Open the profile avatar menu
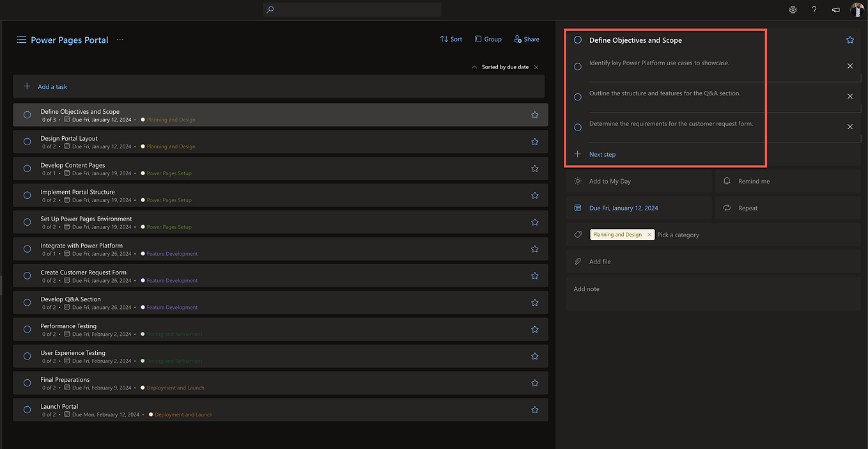 coord(857,10)
